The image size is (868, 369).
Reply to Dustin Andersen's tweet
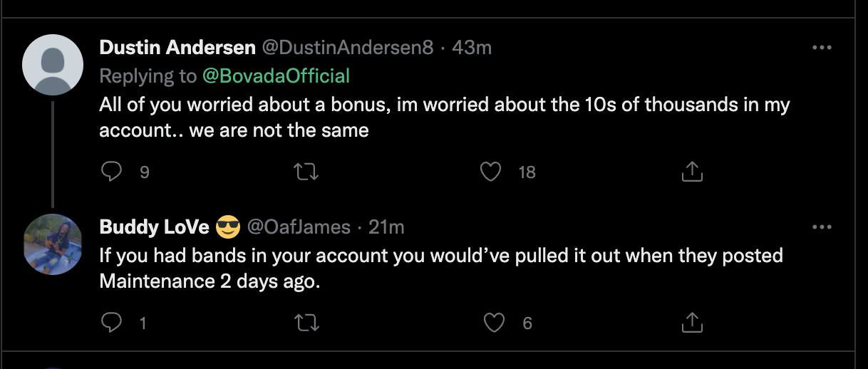[x=111, y=172]
